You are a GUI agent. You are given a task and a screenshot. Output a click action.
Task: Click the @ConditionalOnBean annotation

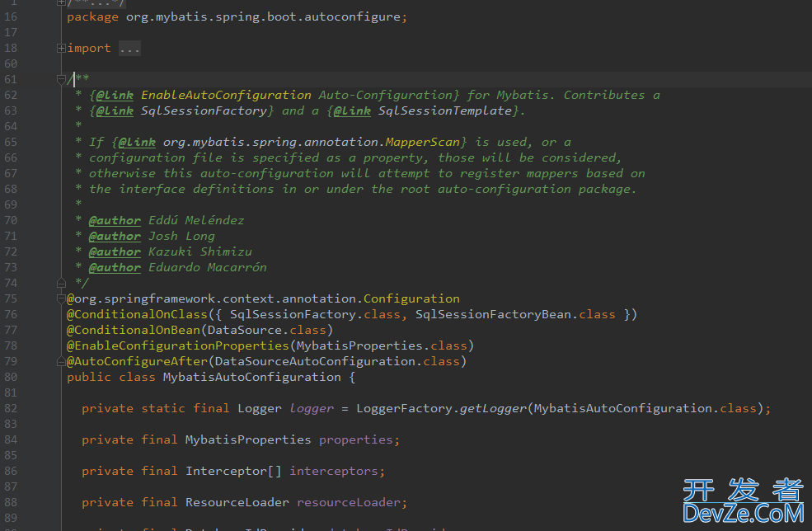point(134,330)
